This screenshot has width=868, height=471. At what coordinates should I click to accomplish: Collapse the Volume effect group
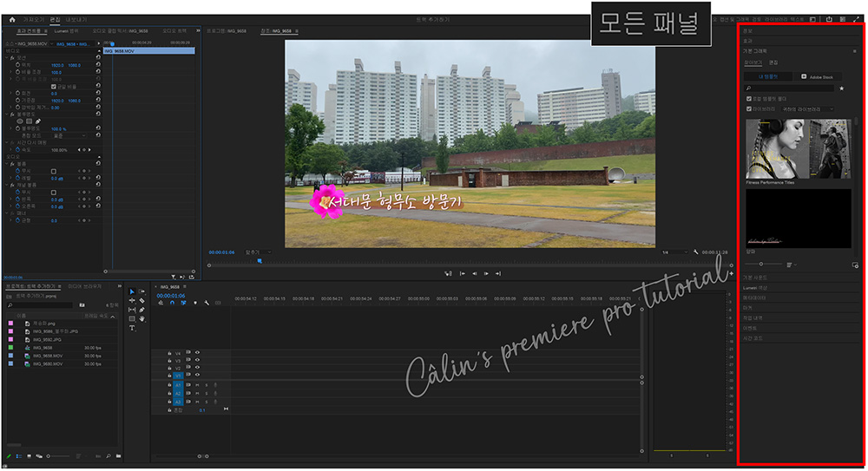7,164
